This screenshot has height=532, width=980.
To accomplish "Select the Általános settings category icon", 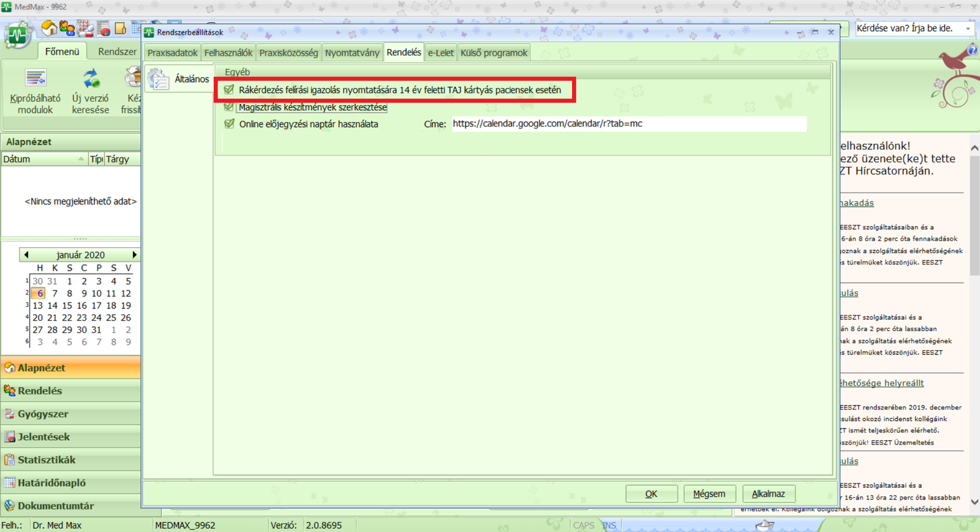I will [x=158, y=79].
